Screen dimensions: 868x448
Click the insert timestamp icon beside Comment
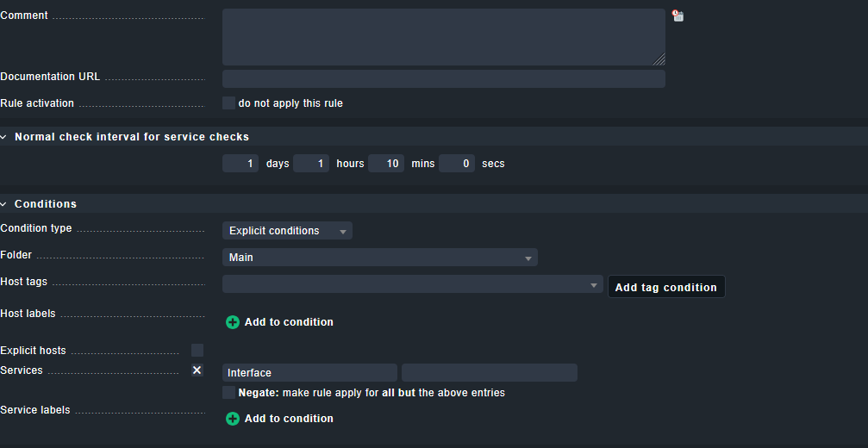(x=678, y=16)
